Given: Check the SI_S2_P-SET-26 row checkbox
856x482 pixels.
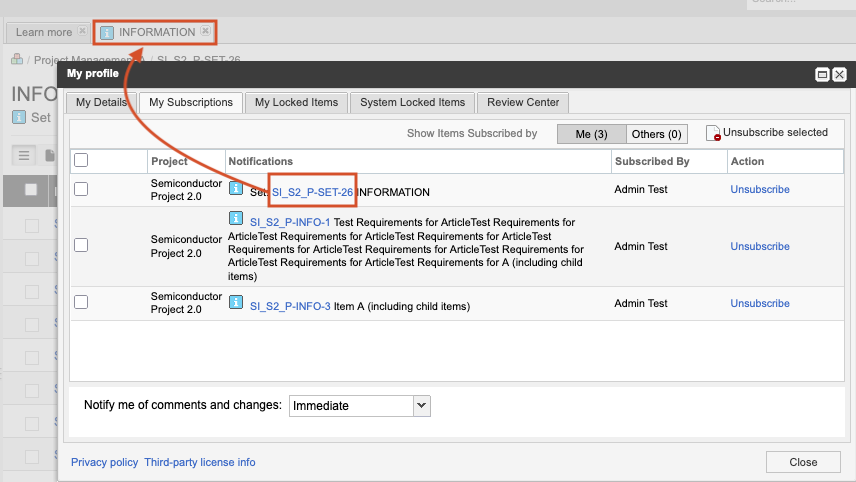Looking at the screenshot, I should [x=81, y=189].
